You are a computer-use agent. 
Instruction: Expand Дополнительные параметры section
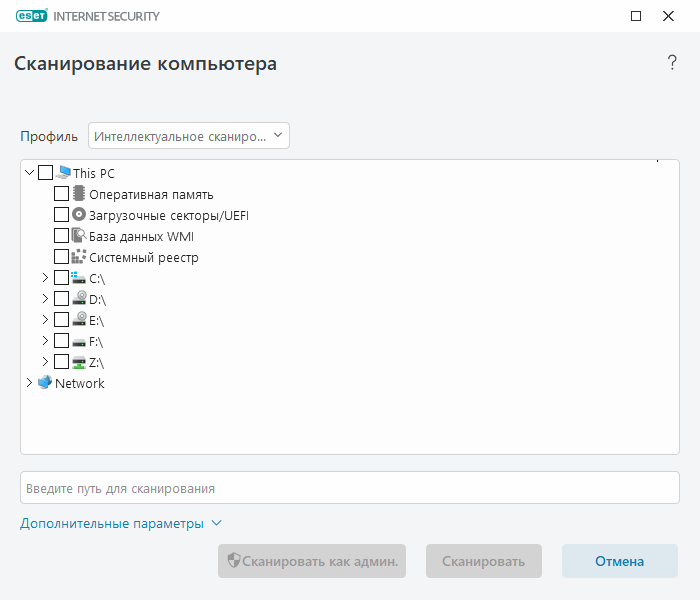[121, 523]
